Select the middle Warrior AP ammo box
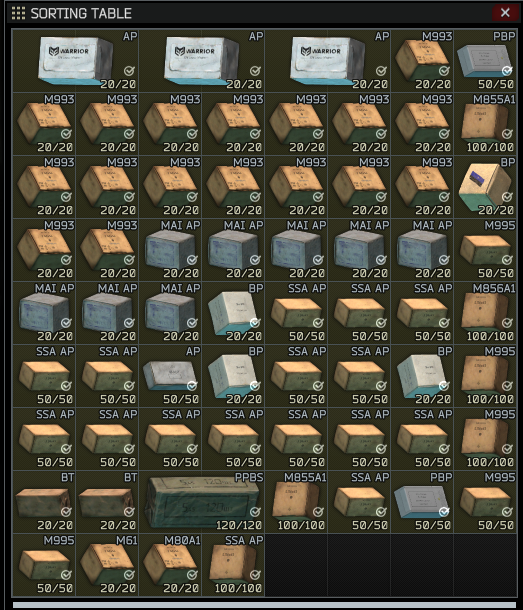 tap(202, 61)
